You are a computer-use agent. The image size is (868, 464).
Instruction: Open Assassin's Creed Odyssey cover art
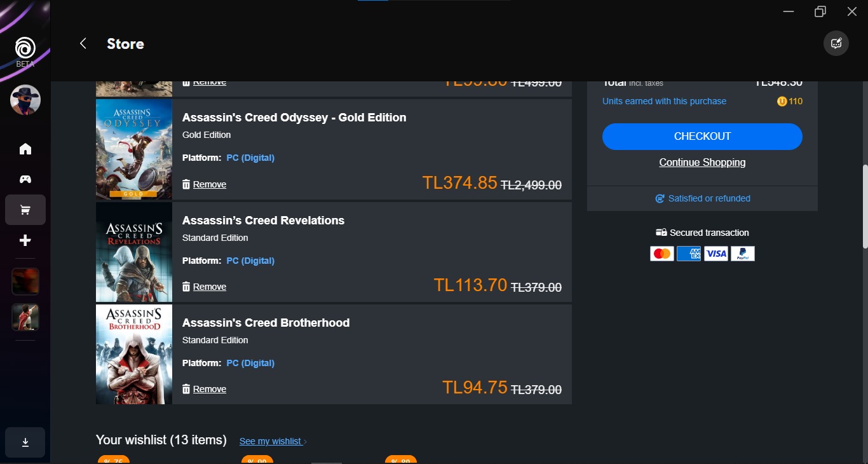point(134,149)
